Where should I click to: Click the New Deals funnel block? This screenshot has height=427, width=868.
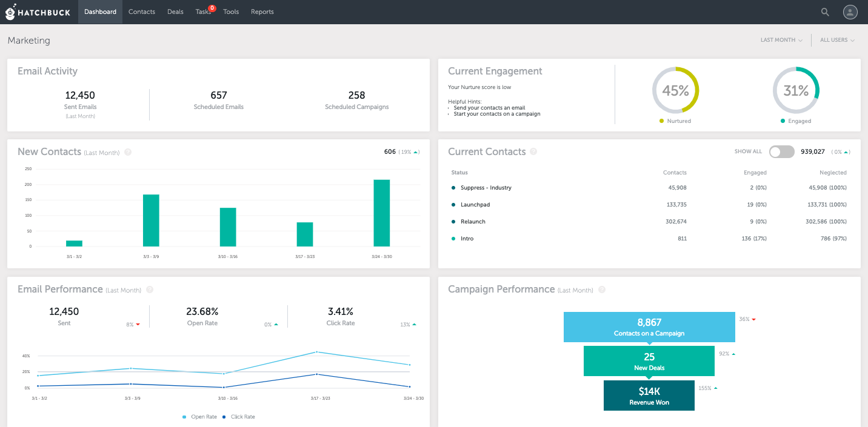(x=649, y=361)
